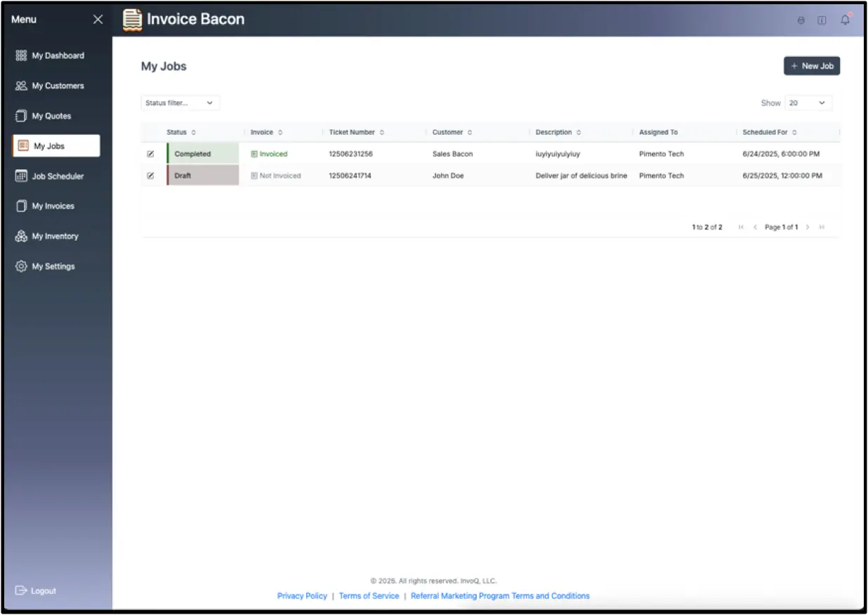Click the Logout text in sidebar
Screen dimensions: 868x615
tap(44, 591)
